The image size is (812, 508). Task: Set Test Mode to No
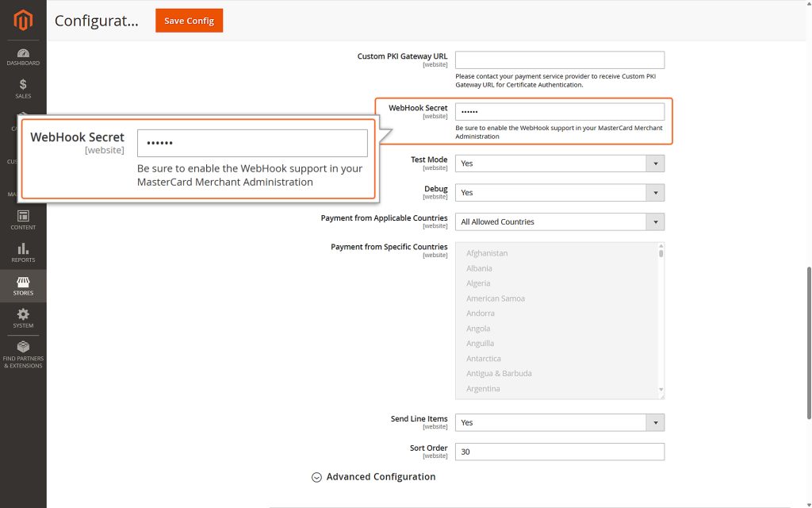(x=559, y=163)
